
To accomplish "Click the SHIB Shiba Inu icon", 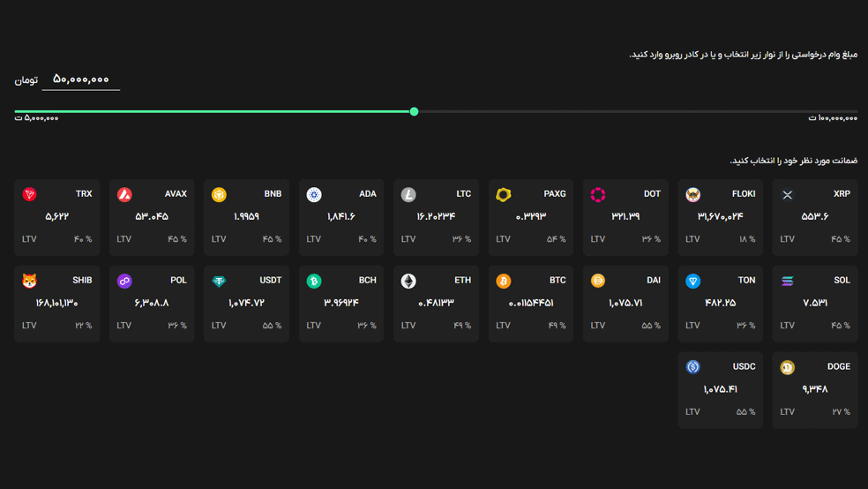I will tap(29, 281).
